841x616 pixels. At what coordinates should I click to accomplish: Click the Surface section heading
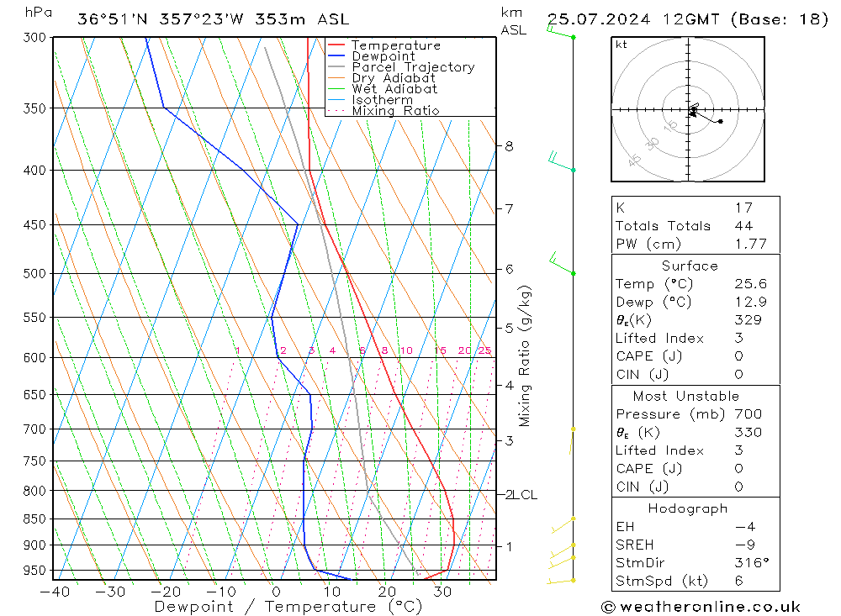(x=690, y=266)
